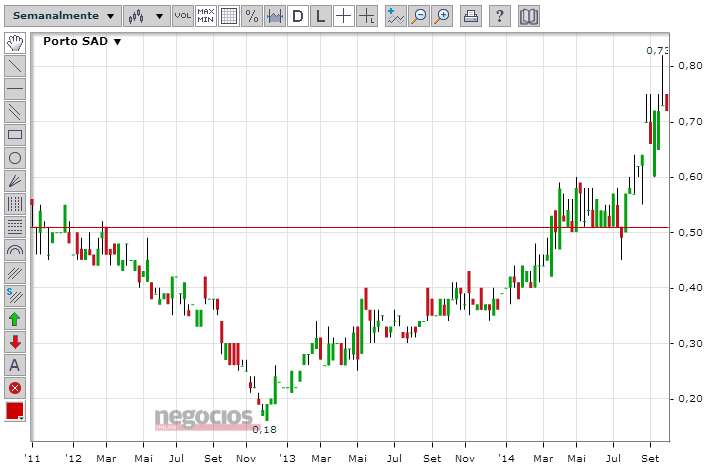712x470 pixels.
Task: Select the parallel channel lines tool
Action: tap(15, 112)
